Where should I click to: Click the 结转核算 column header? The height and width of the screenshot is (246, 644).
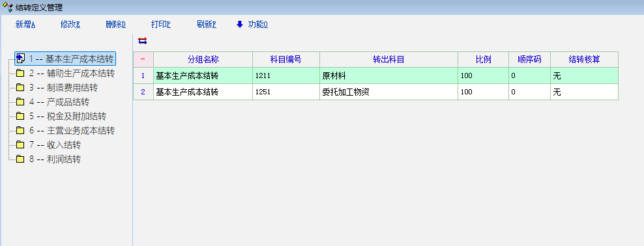584,59
